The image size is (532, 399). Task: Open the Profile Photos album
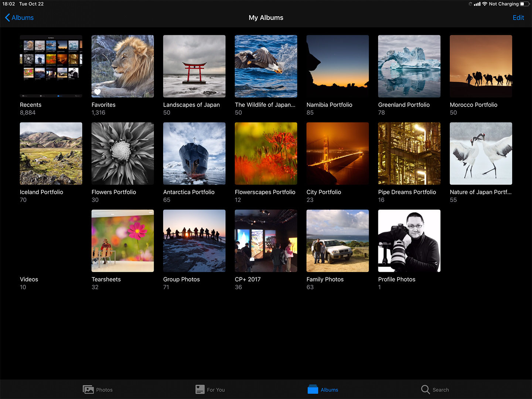(x=409, y=241)
